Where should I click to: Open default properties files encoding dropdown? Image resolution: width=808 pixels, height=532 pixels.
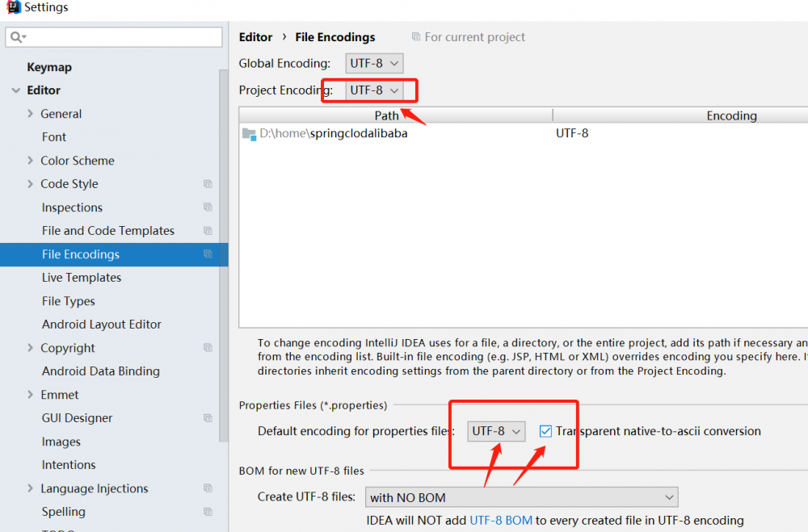(496, 431)
